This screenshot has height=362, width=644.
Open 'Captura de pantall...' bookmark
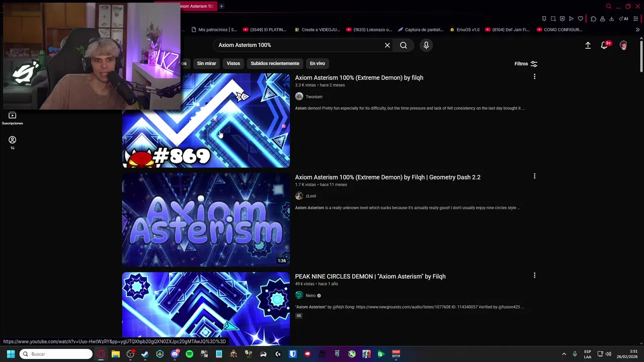coord(421,30)
